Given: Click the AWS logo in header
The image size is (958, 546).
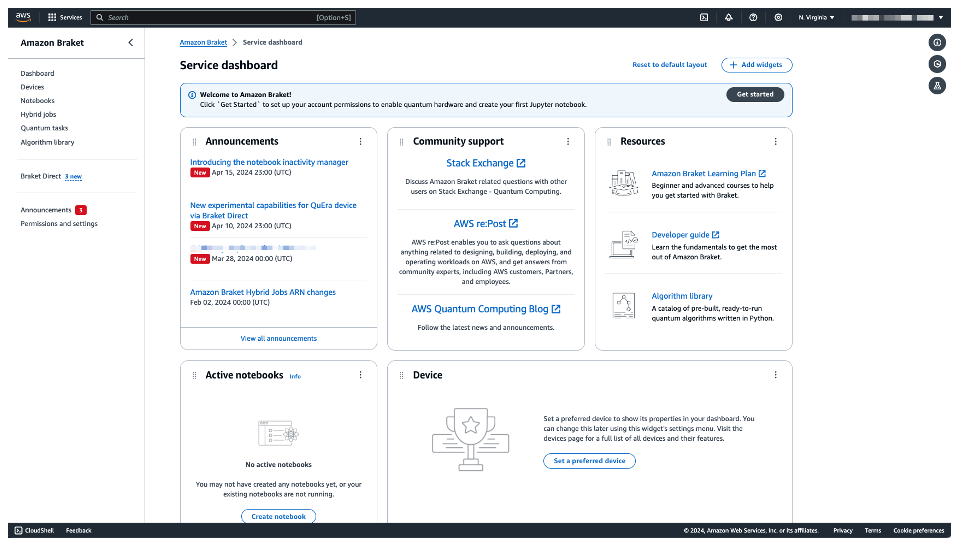Looking at the screenshot, I should (x=23, y=17).
